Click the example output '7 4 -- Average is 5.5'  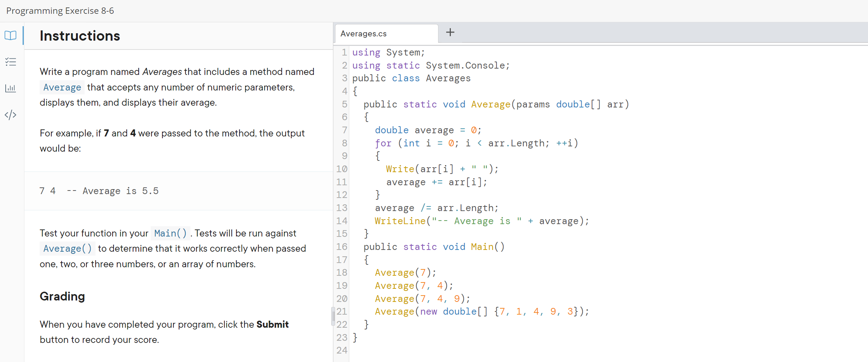click(x=99, y=191)
